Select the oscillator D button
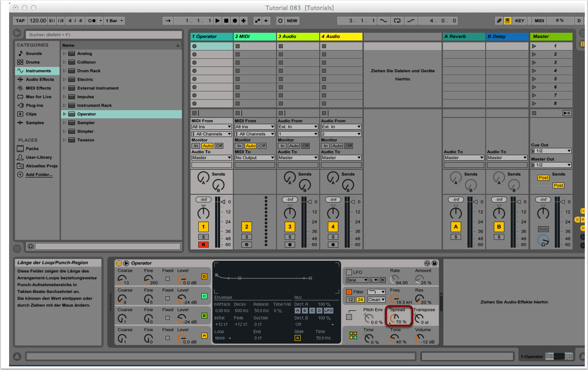The width and height of the screenshot is (588, 370). [204, 276]
